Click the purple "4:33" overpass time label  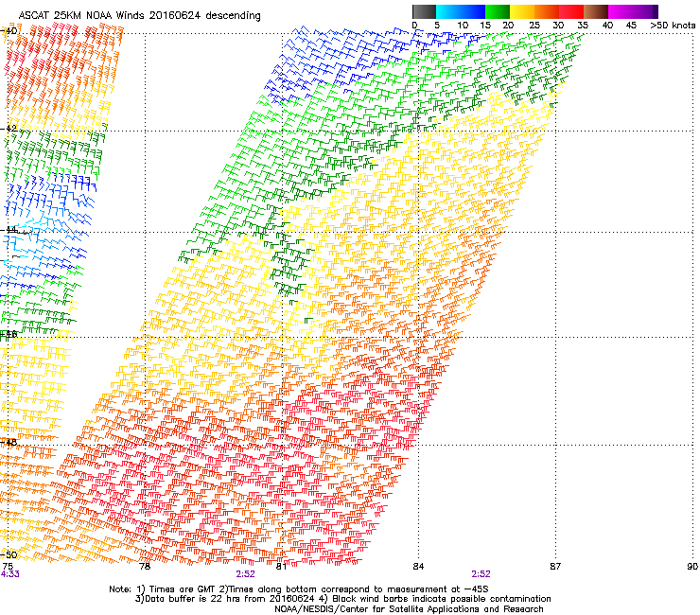(x=9, y=574)
